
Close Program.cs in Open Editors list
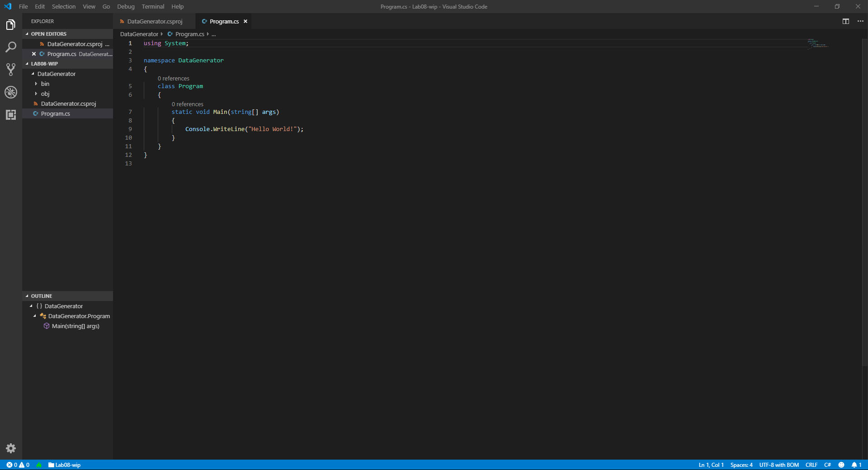(34, 54)
